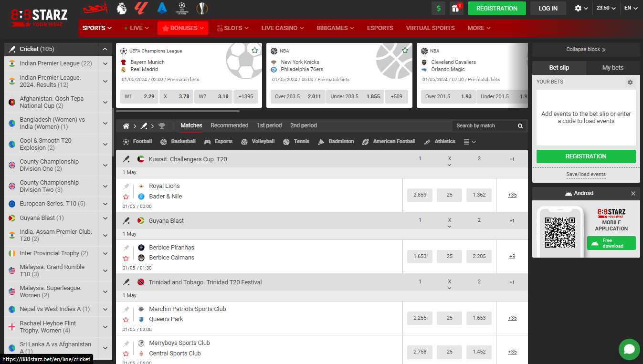Pin the Marchin Patriots vs Queens Park match
643x364 pixels.
click(x=126, y=310)
